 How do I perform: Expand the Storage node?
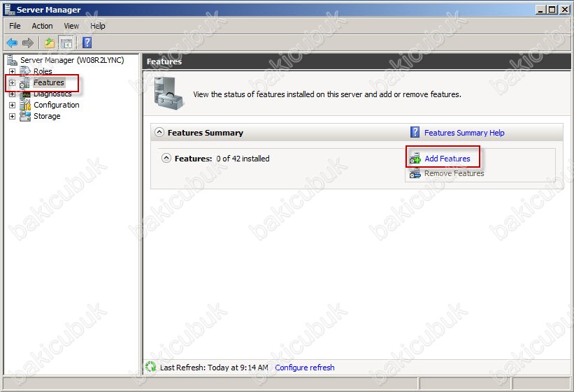(x=12, y=116)
